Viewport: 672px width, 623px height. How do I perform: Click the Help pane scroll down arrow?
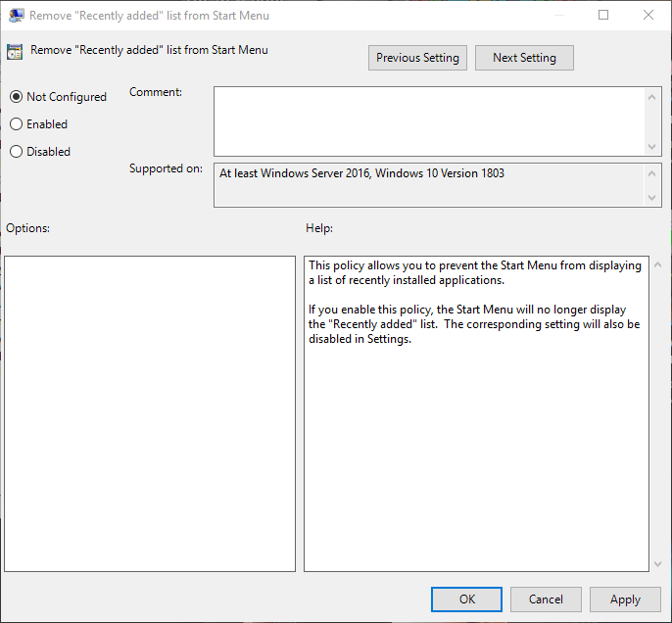coord(658,564)
